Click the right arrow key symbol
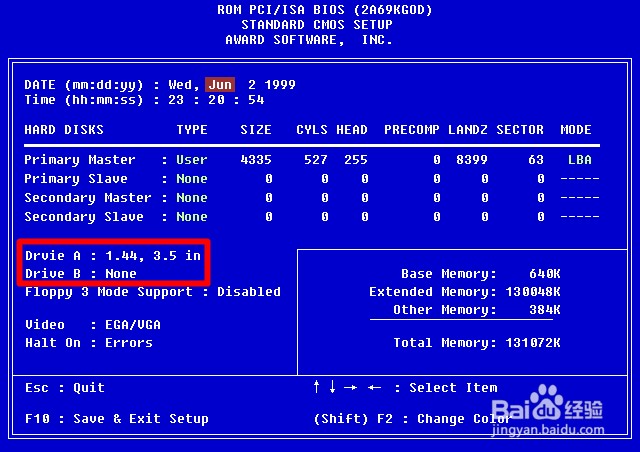This screenshot has height=452, width=640. pyautogui.click(x=350, y=387)
